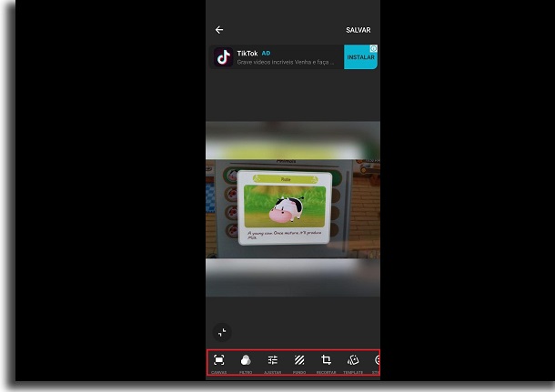
Task: Open the Fundo background tool
Action: pos(299,363)
